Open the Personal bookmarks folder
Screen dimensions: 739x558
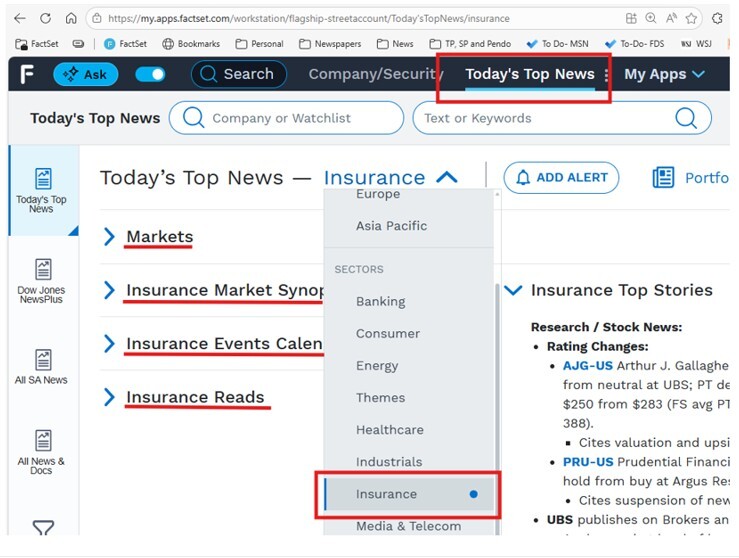[x=259, y=44]
